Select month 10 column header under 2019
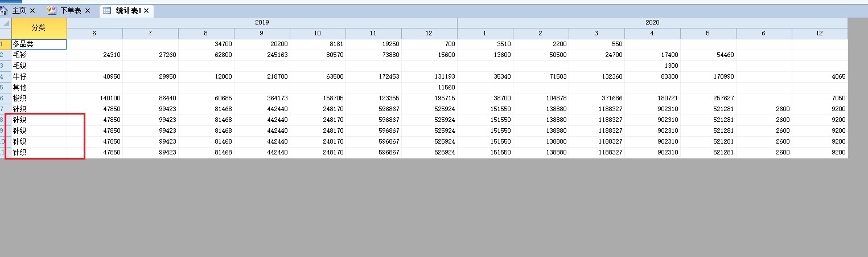 318,34
